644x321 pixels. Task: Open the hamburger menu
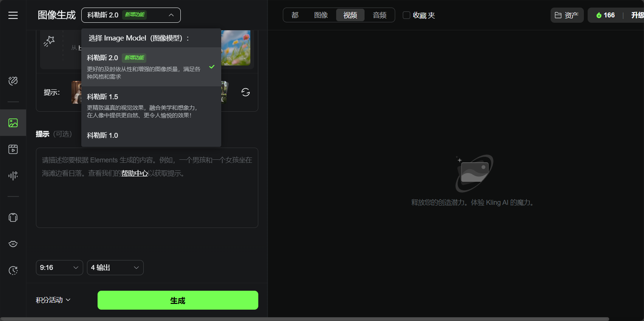13,15
